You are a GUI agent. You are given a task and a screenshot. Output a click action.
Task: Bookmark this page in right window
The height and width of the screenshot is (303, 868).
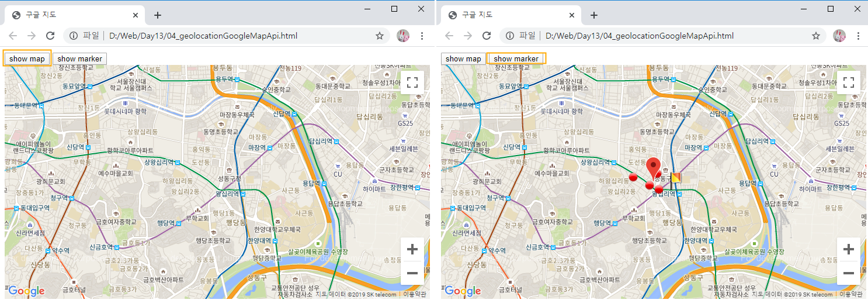coord(816,36)
